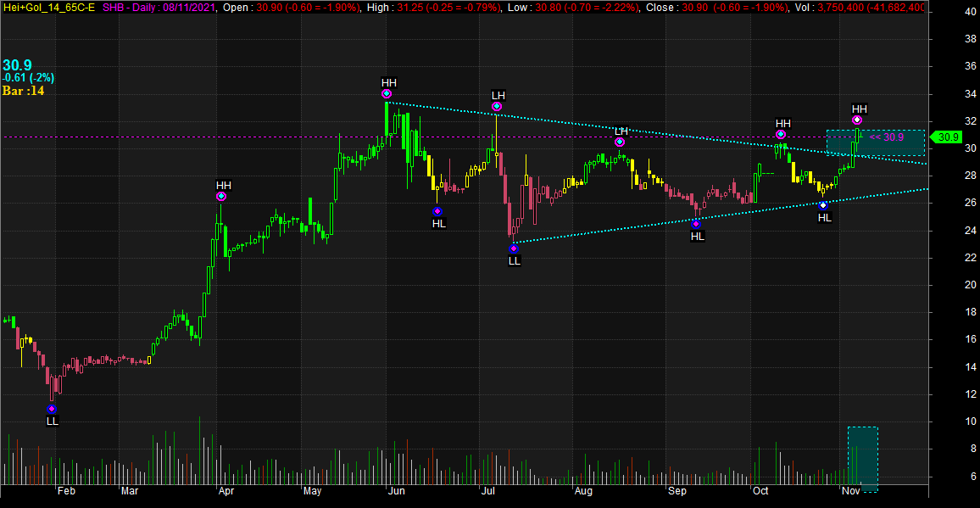Select the LL diamond marker in July

click(x=514, y=248)
